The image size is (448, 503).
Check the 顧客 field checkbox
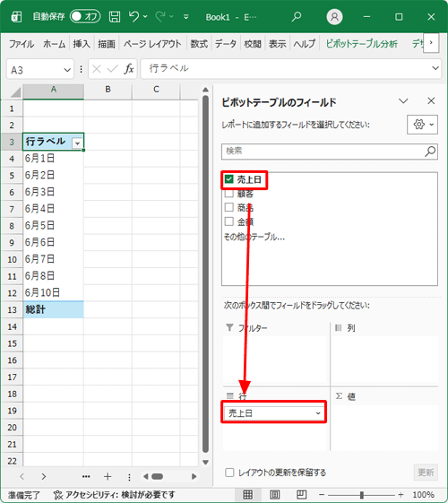click(228, 193)
